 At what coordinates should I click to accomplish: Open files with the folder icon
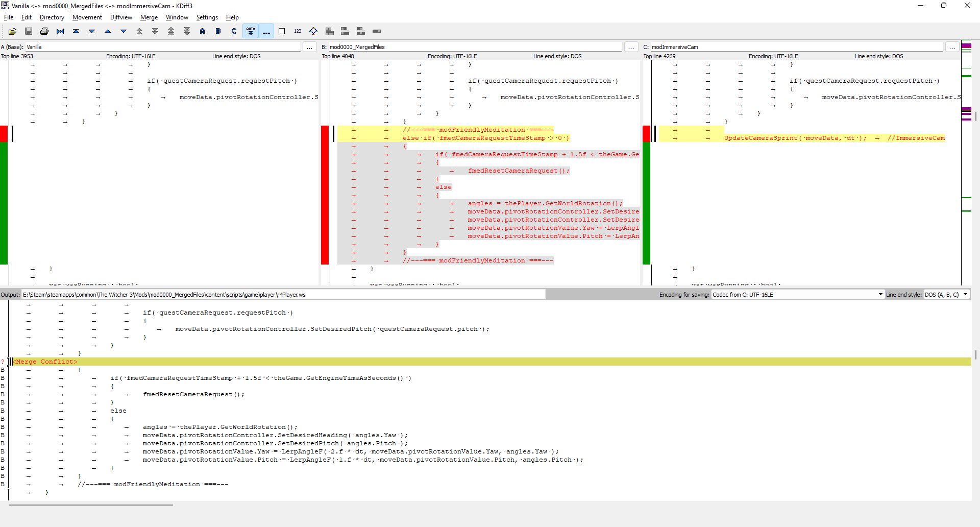13,31
